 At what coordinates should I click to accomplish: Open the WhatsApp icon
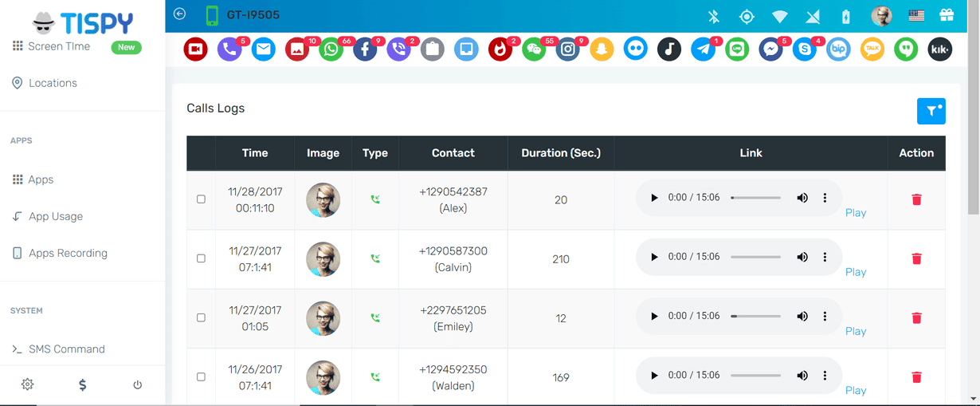[331, 49]
